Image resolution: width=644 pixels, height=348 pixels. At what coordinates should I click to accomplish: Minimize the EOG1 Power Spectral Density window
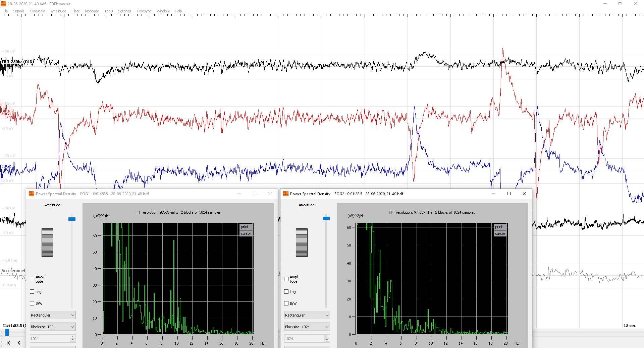pos(239,194)
